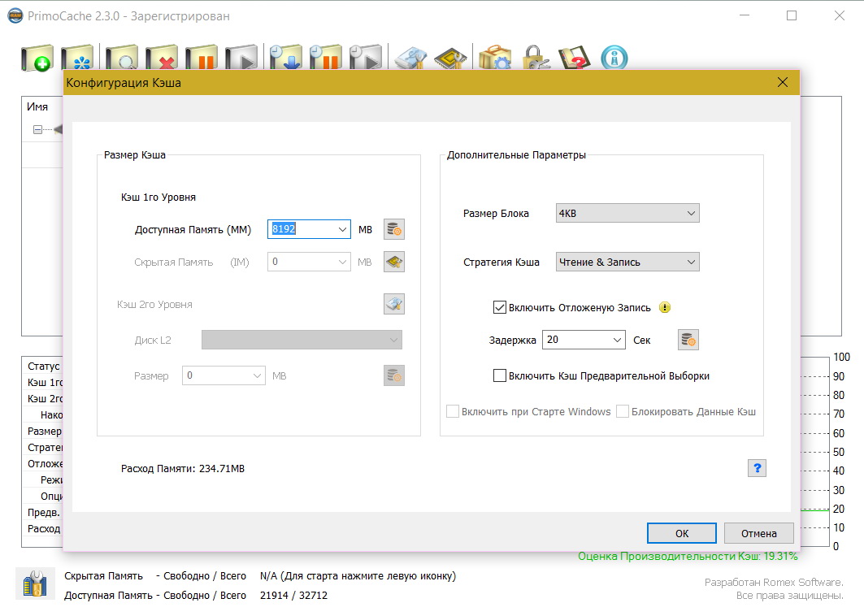Click the pause deferred write clock icon
This screenshot has height=616, width=864.
pos(326,58)
